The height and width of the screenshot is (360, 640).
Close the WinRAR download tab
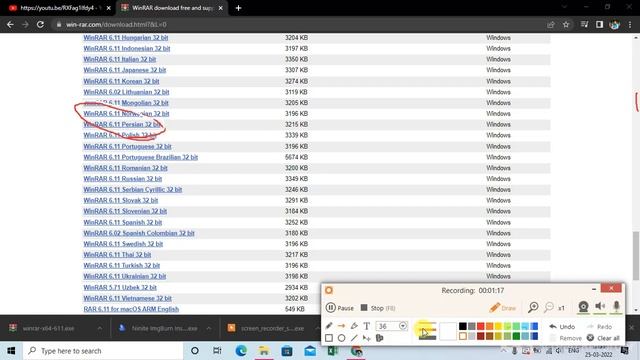click(x=221, y=8)
